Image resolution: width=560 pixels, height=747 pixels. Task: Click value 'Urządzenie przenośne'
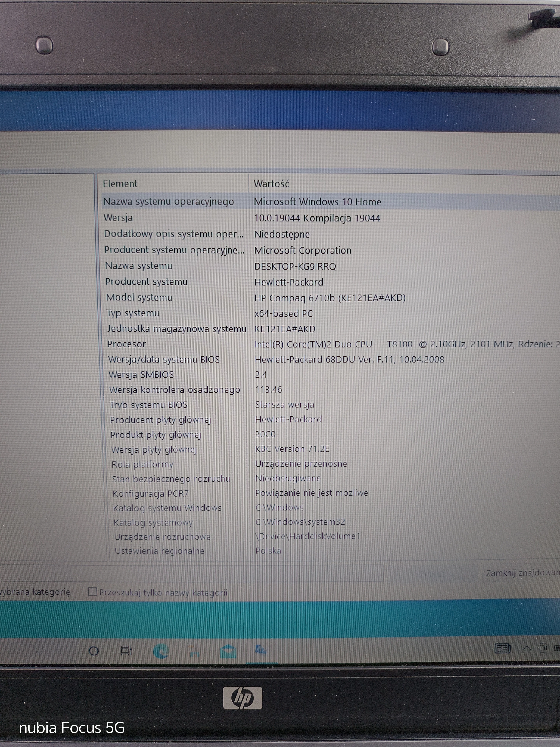[301, 464]
